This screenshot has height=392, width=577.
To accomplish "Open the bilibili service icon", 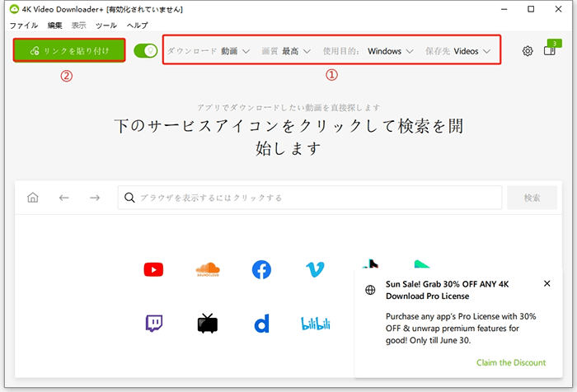I will [x=316, y=324].
